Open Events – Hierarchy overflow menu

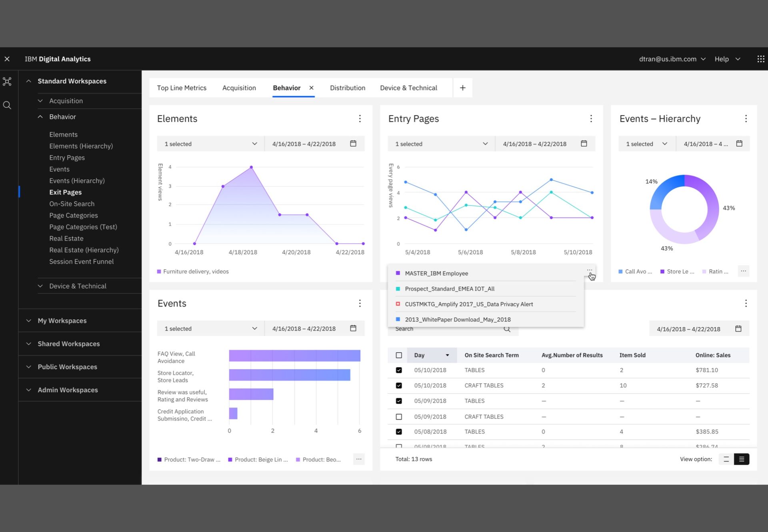(746, 119)
